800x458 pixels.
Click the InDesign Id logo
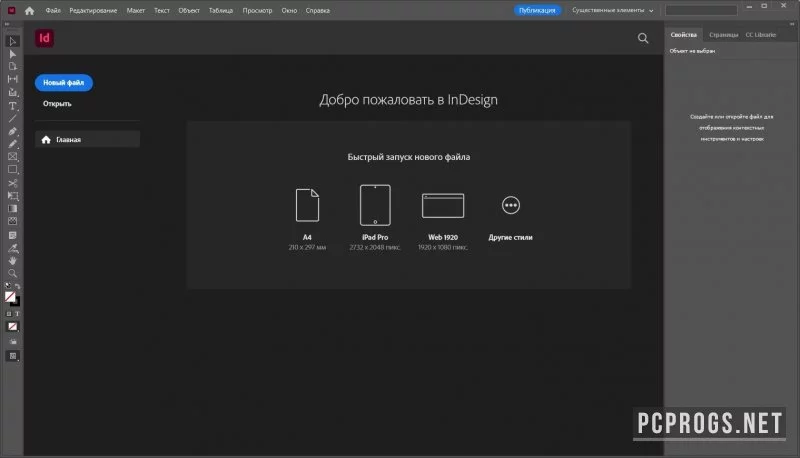pyautogui.click(x=44, y=38)
